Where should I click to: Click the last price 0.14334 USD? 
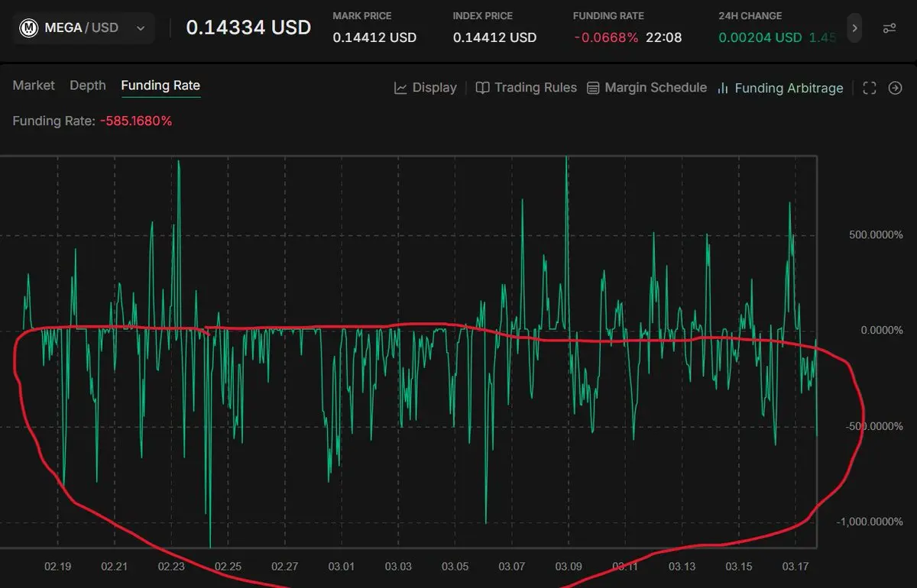coord(248,27)
